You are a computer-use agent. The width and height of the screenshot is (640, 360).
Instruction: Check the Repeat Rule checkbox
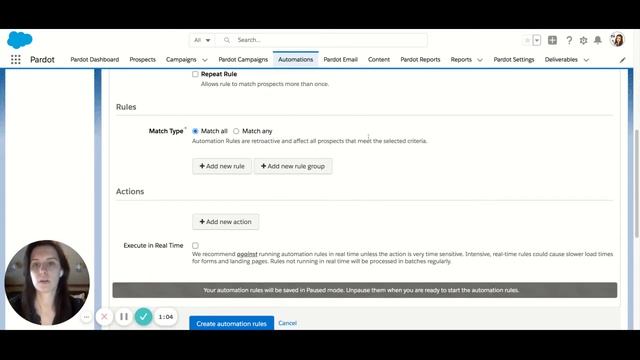pos(195,74)
